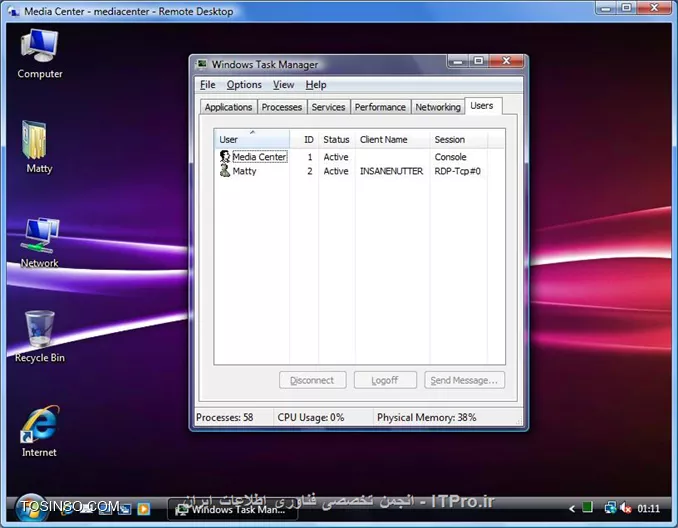Click the Send Message... button

click(464, 380)
